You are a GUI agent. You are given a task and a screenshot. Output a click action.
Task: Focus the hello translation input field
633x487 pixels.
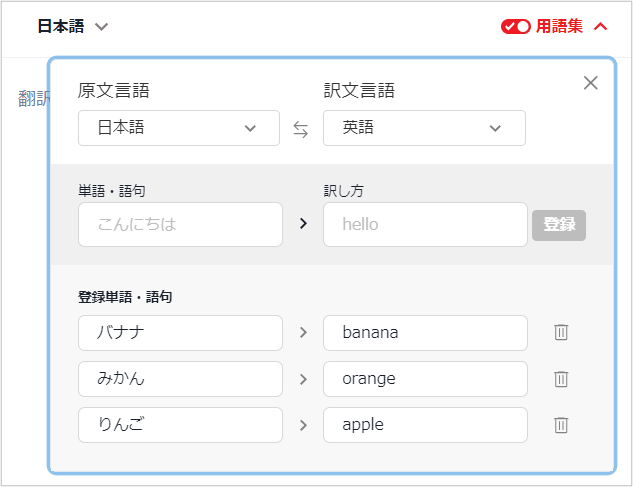click(425, 225)
